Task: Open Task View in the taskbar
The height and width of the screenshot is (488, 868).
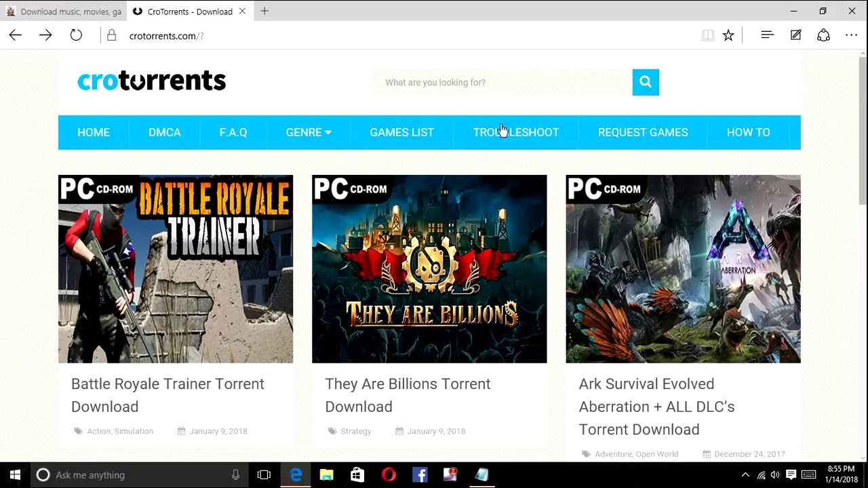Action: (x=264, y=474)
